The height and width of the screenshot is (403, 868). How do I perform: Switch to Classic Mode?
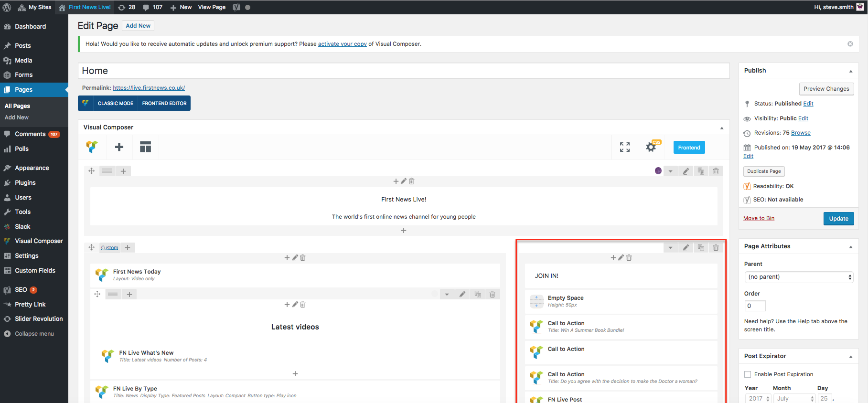116,103
